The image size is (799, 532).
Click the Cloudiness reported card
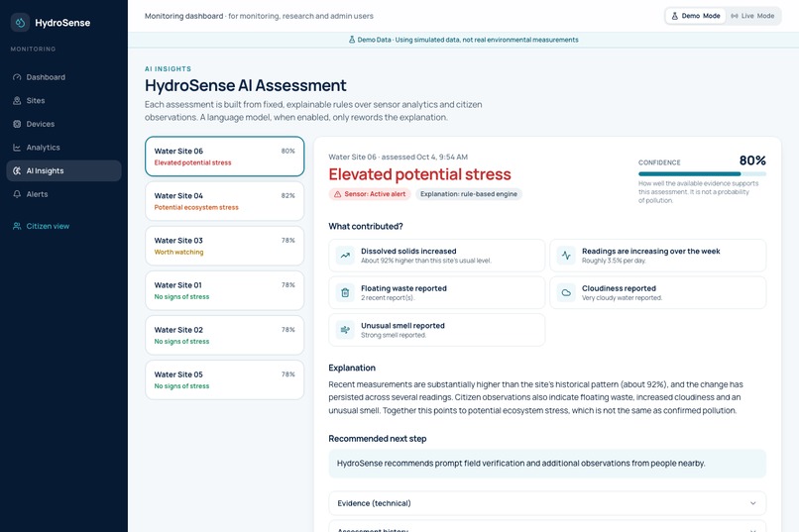[658, 292]
